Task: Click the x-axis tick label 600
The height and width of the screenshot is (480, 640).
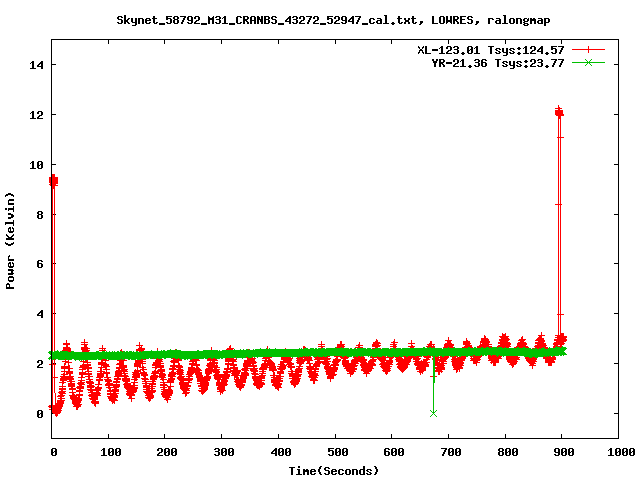Action: coord(393,452)
